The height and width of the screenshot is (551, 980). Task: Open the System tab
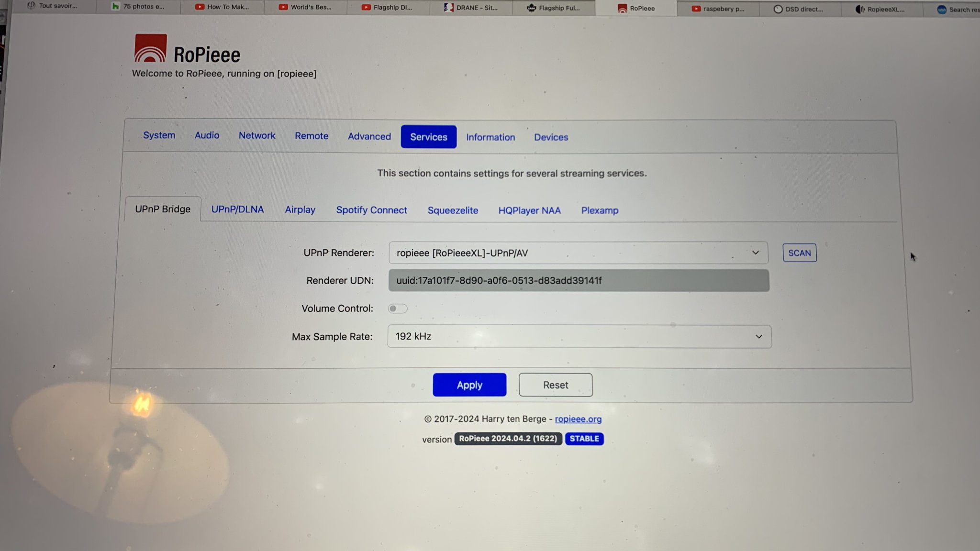click(159, 135)
